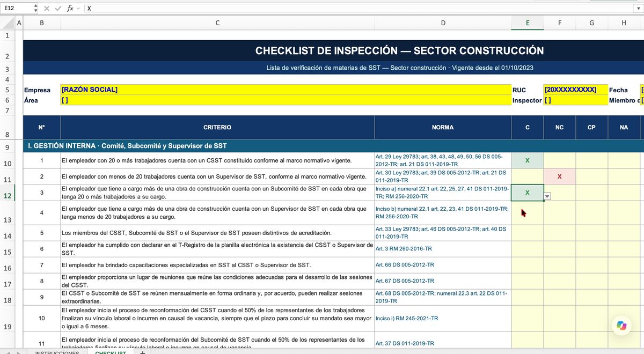Click the 'NC' column table header

(560, 127)
